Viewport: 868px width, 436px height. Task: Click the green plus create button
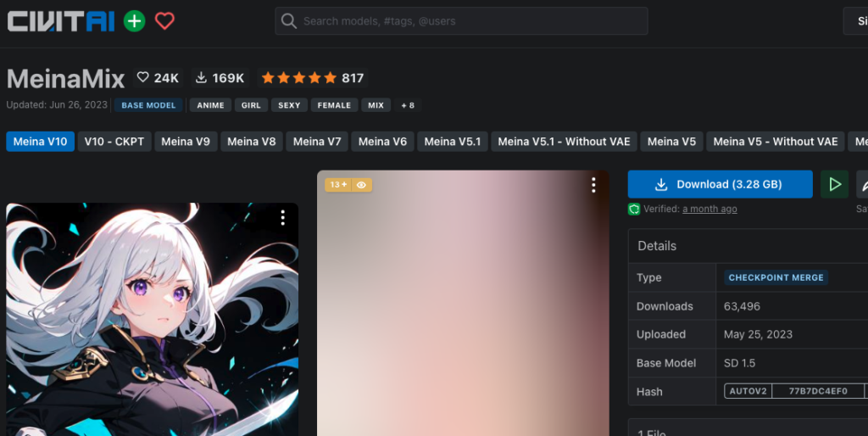point(134,21)
